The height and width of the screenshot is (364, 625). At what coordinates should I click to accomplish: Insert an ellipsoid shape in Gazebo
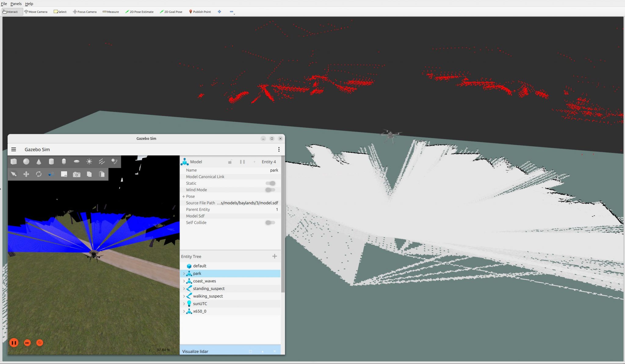point(77,162)
